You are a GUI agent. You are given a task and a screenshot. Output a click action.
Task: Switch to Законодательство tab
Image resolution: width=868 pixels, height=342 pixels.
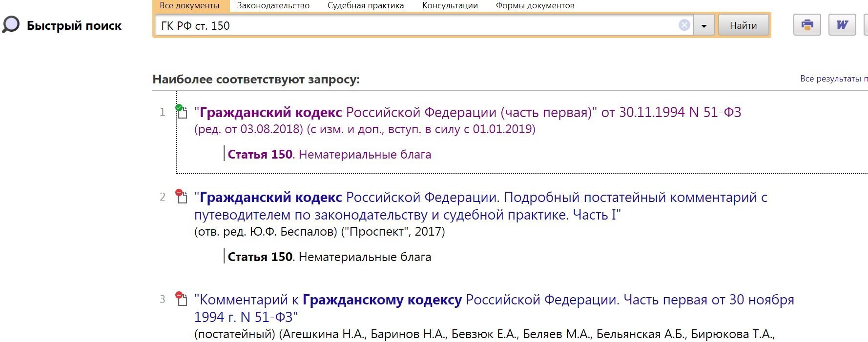coord(273,6)
